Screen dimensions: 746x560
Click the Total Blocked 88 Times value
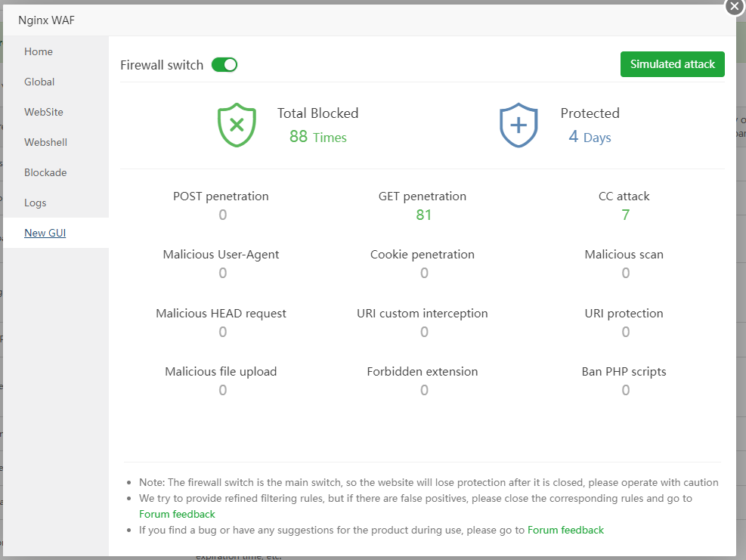tap(317, 137)
